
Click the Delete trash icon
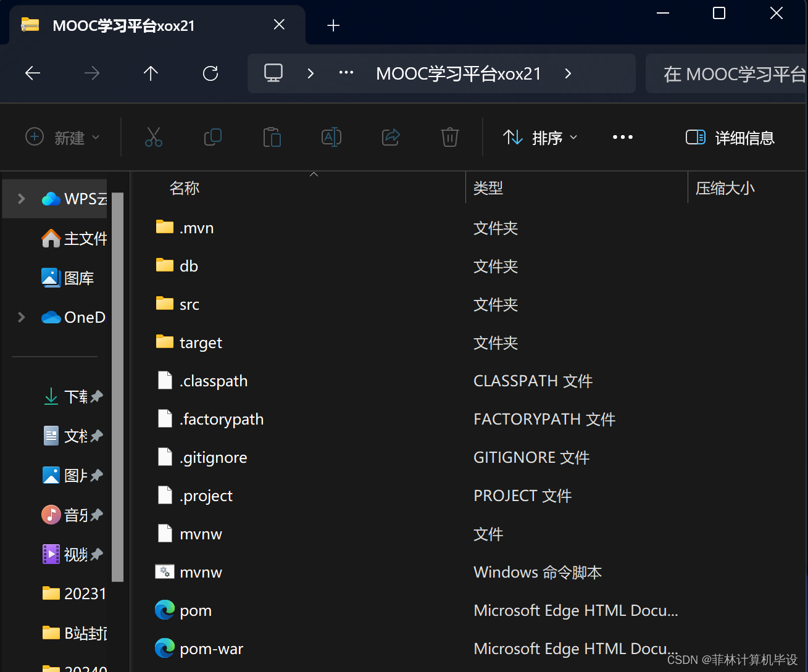[x=450, y=137]
